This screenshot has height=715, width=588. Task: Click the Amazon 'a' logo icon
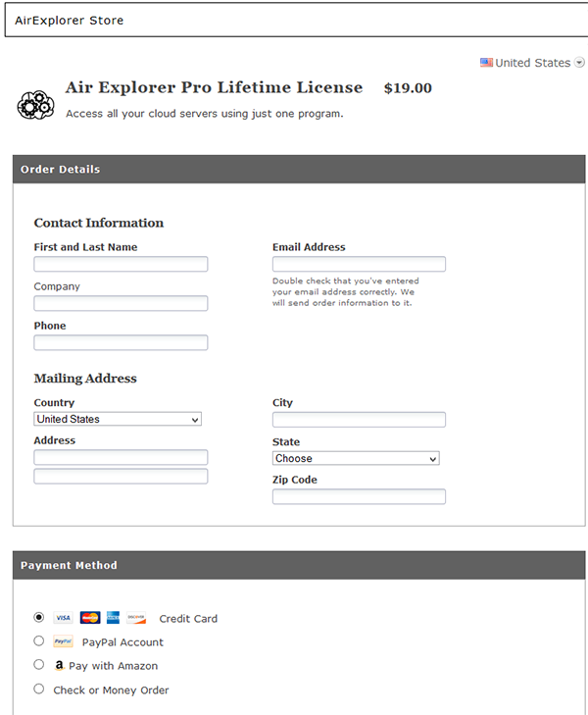pyautogui.click(x=59, y=665)
